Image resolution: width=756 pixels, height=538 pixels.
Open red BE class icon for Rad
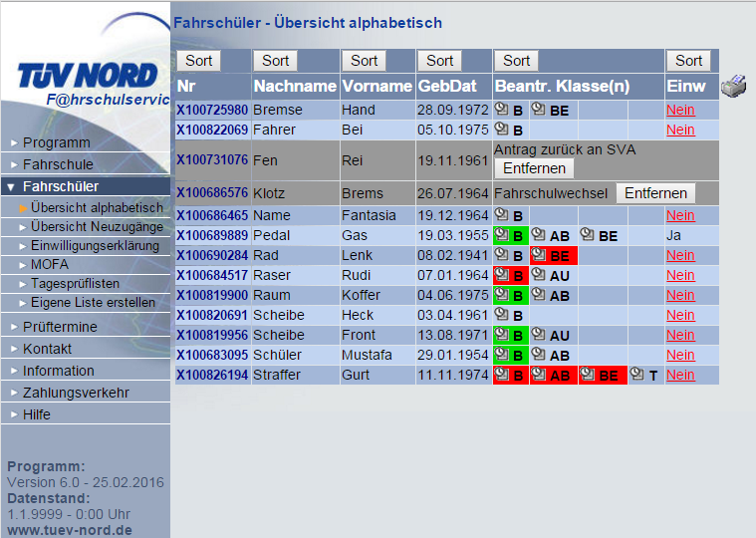(539, 254)
